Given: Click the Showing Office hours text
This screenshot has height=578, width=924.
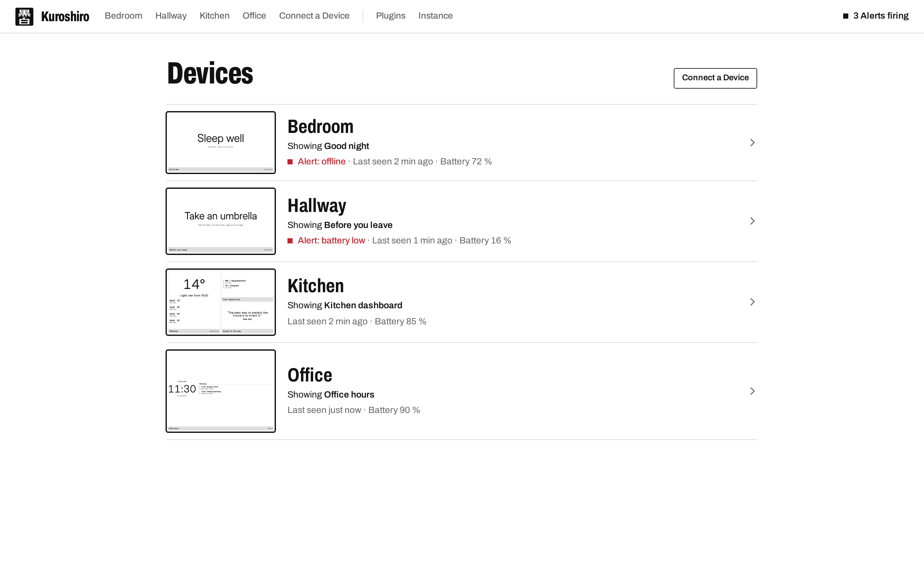Looking at the screenshot, I should point(331,395).
